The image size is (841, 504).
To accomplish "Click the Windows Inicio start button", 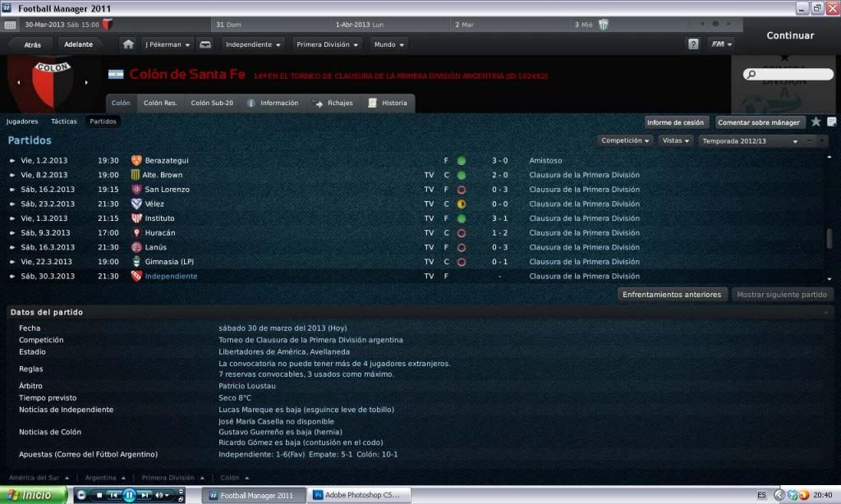I will click(33, 495).
